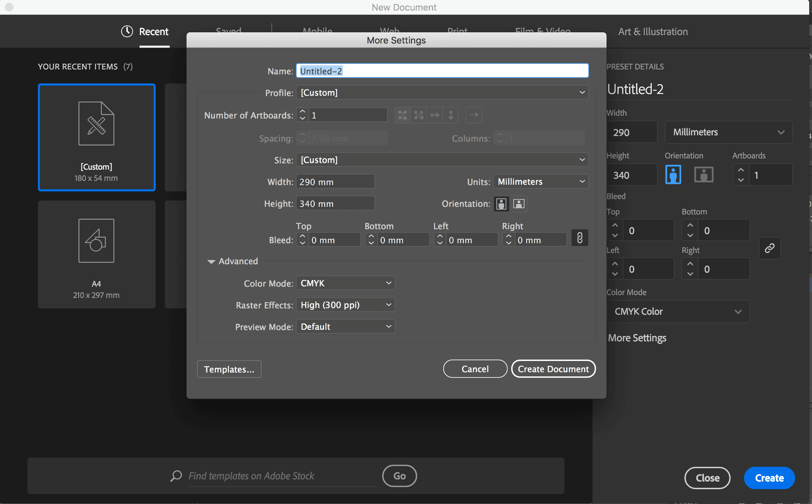812x504 pixels.
Task: Open the Color Mode CMYK dropdown
Action: tap(345, 283)
